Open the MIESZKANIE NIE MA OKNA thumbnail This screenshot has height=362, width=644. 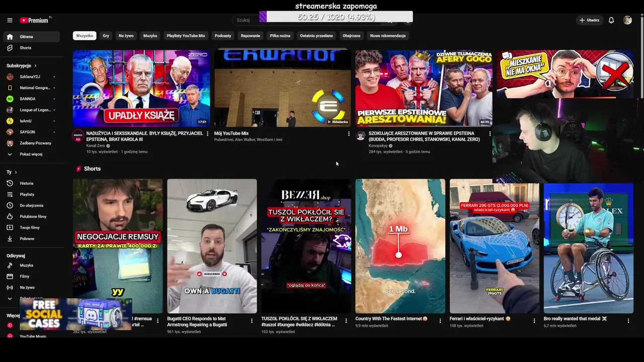565,73
